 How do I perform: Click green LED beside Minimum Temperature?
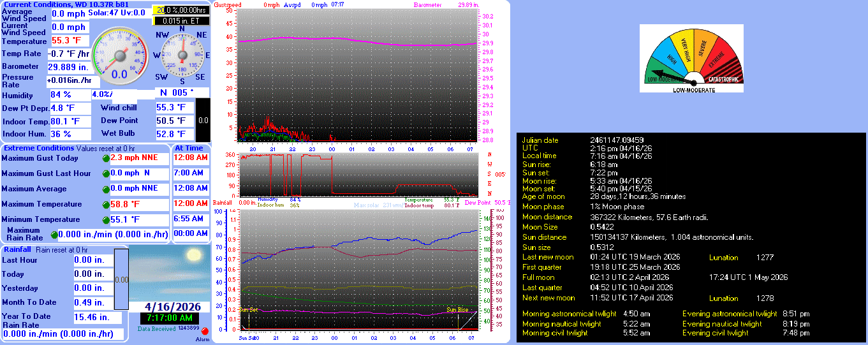point(106,220)
